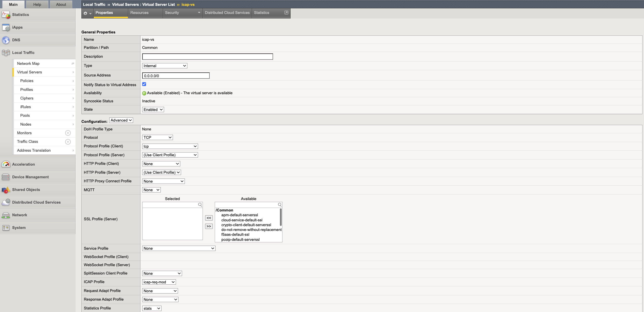
Task: Click the Statistics chart icon in sidebar
Action: pos(6,15)
